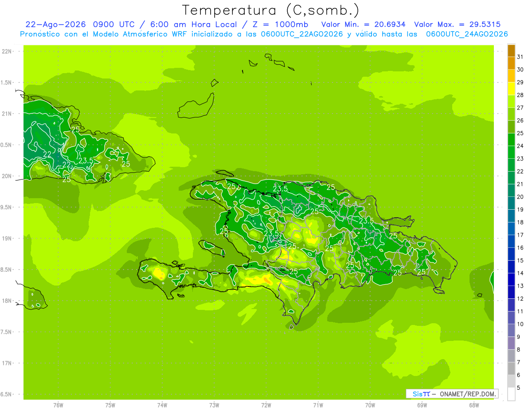The height and width of the screenshot is (411, 532).
Task: Pick the colorbar segment between 24 and 25
Action: pos(511,139)
